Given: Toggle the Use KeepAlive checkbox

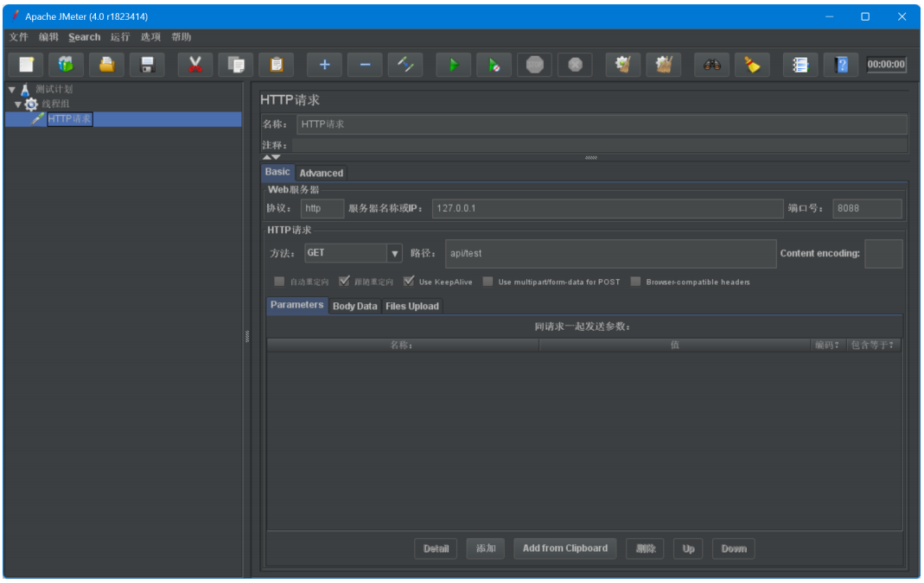Looking at the screenshot, I should [x=408, y=282].
